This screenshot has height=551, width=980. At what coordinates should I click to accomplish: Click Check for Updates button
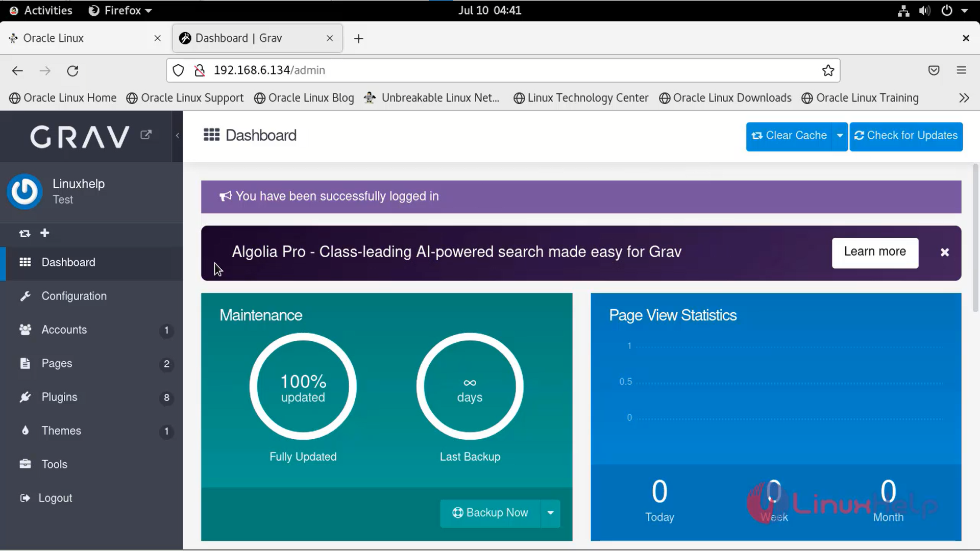(906, 136)
